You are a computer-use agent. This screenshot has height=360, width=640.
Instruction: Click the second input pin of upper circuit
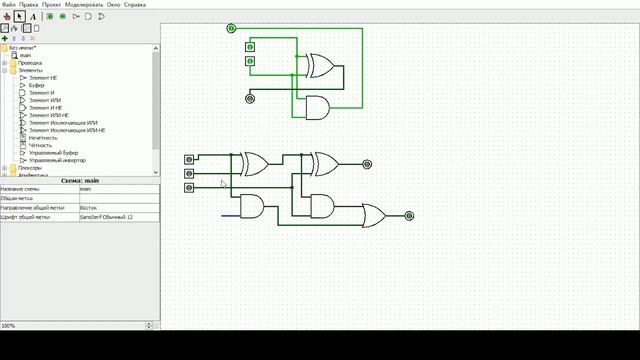[x=250, y=61]
